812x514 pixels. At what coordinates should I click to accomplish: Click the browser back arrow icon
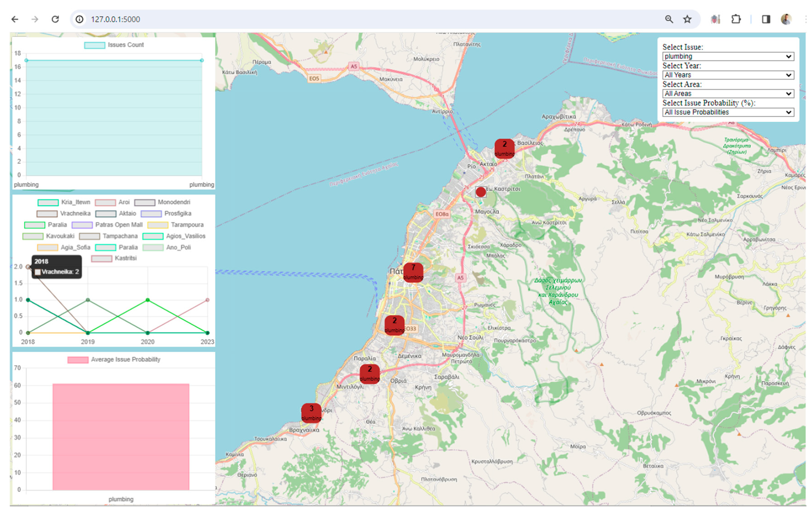click(x=15, y=19)
